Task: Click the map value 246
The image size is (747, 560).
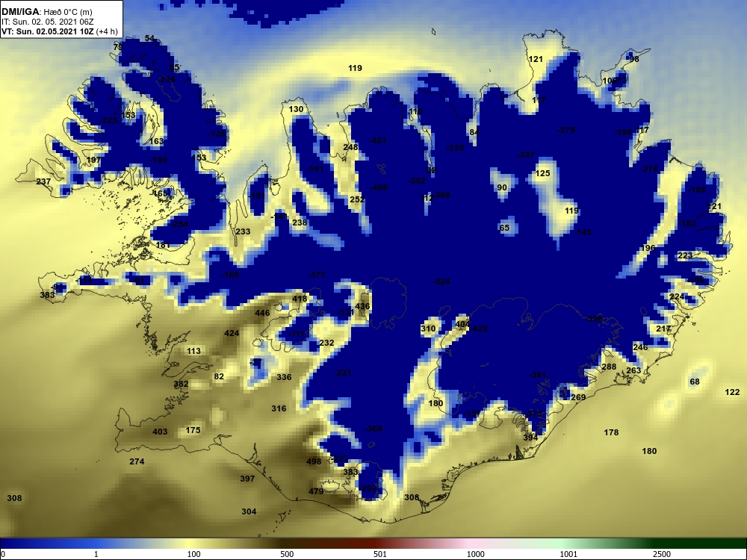Action: pyautogui.click(x=640, y=347)
